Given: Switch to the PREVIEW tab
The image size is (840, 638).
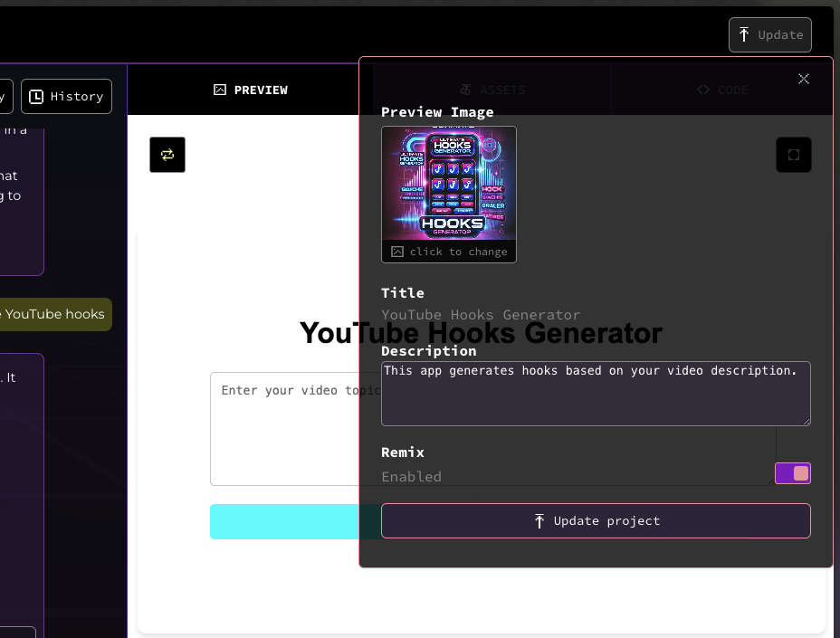Looking at the screenshot, I should pos(251,90).
